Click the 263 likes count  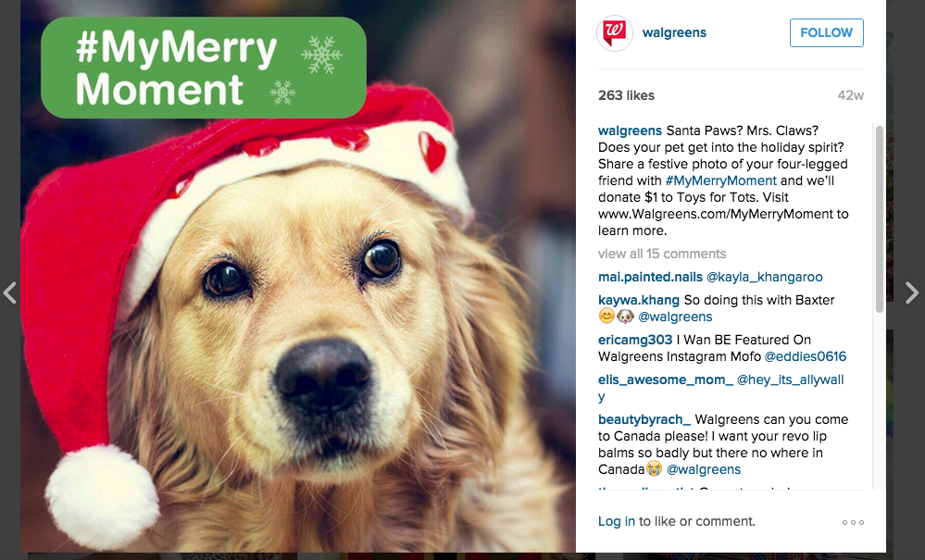(x=626, y=95)
